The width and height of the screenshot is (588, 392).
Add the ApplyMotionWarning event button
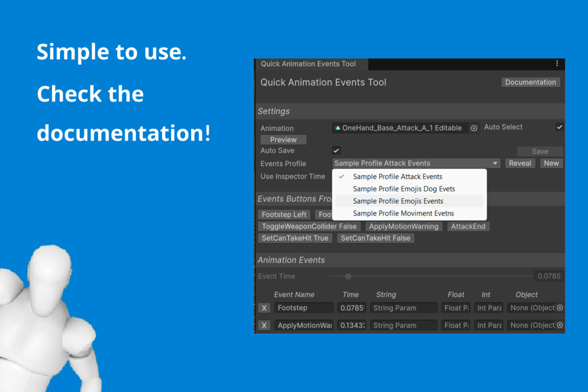pos(404,226)
